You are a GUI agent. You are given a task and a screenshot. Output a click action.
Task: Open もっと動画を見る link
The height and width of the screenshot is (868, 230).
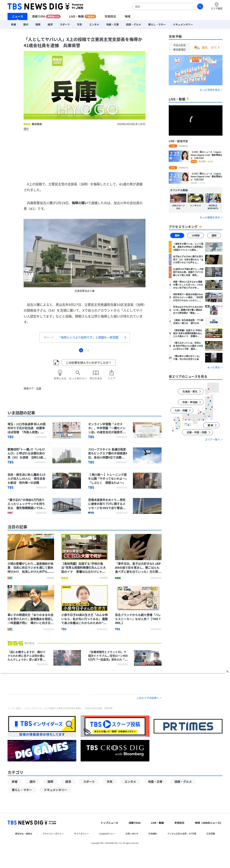[x=211, y=217]
